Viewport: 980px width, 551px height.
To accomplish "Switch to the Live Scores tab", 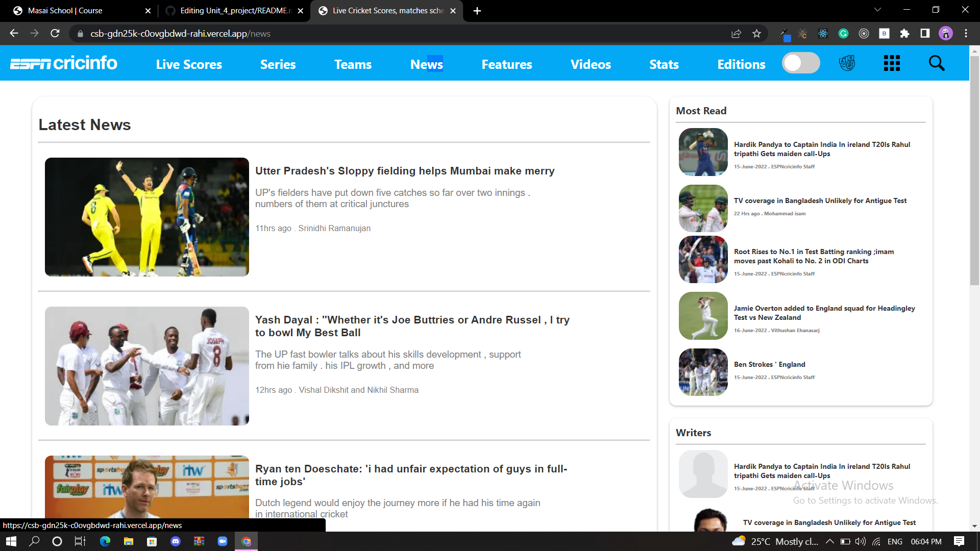I will point(188,64).
